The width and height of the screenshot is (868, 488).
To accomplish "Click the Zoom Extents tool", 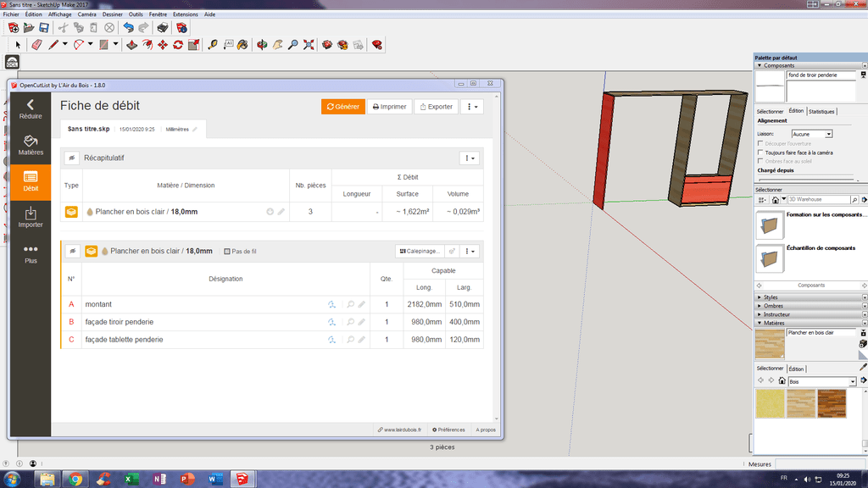I will 309,45.
